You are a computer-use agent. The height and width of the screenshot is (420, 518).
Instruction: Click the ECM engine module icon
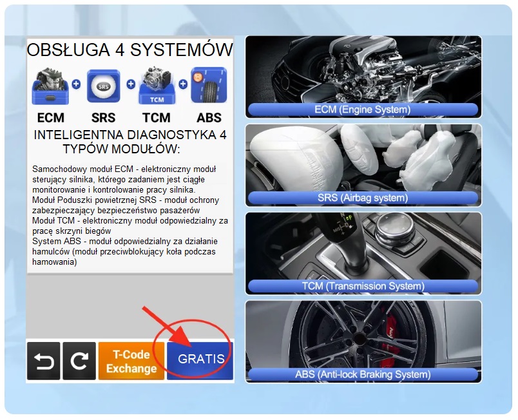(x=50, y=85)
